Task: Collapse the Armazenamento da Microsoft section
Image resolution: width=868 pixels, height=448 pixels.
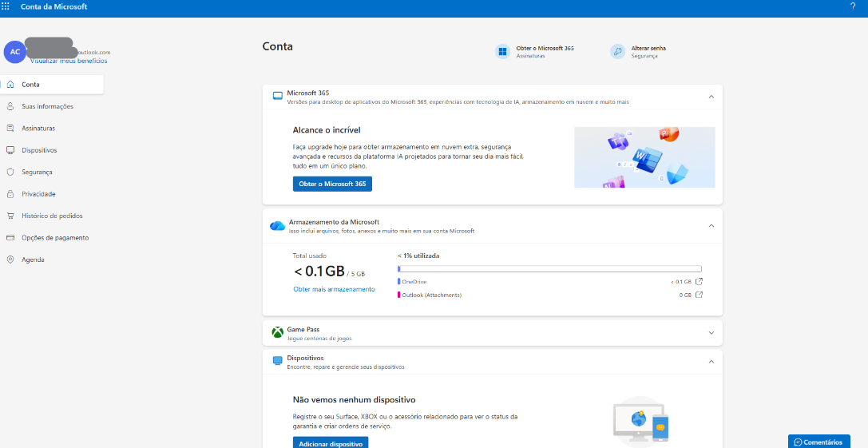Action: [711, 225]
